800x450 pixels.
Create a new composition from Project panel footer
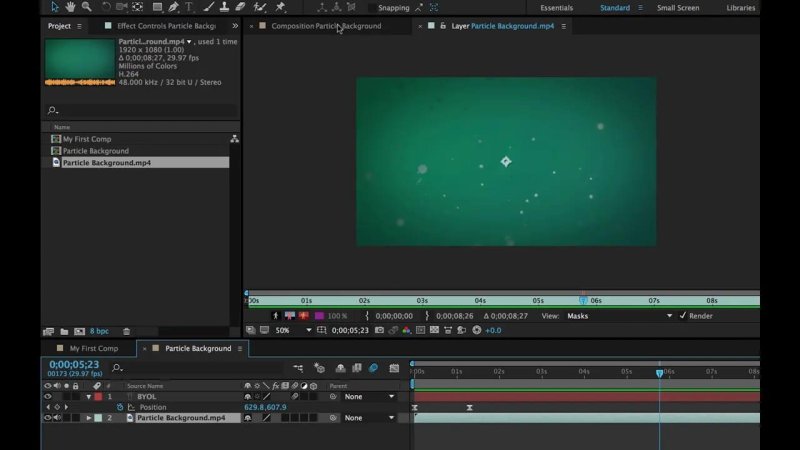click(x=80, y=332)
